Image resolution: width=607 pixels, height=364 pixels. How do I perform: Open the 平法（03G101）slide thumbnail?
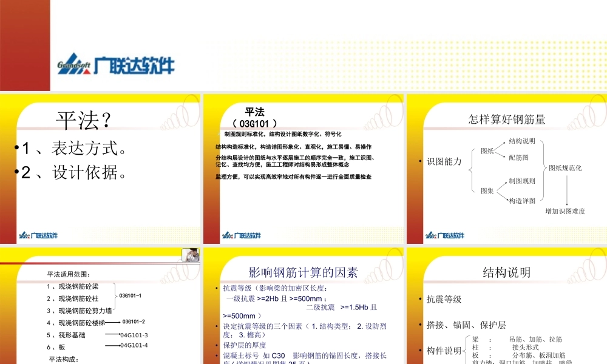tap(303, 169)
